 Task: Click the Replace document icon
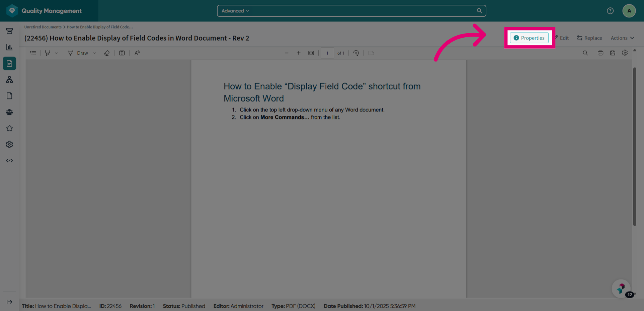tap(580, 38)
